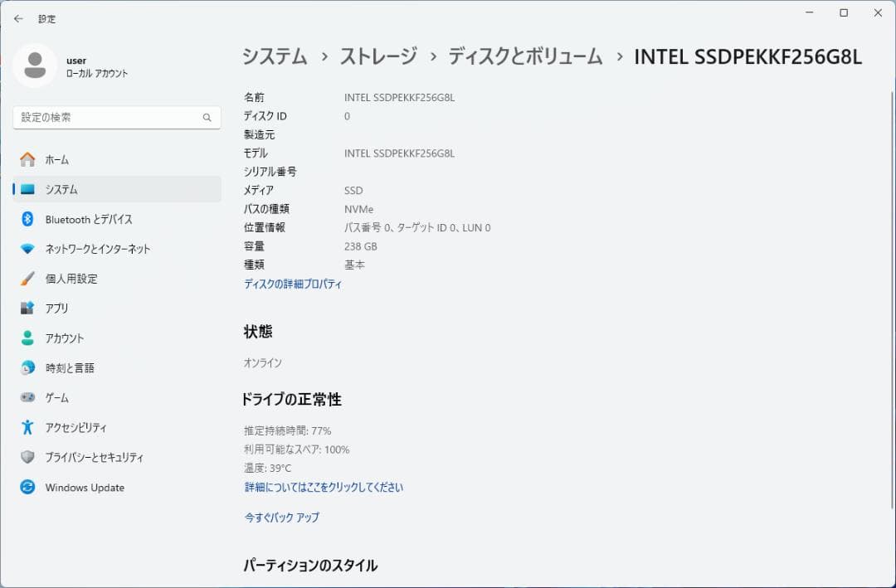Open プライバシーとセキュリティ shield icon

(26, 457)
